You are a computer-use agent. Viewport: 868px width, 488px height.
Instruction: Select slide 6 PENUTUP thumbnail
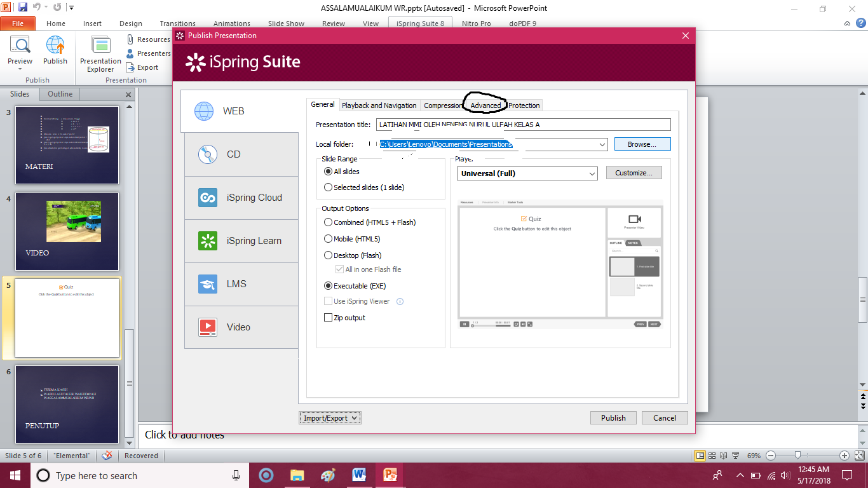pyautogui.click(x=66, y=405)
